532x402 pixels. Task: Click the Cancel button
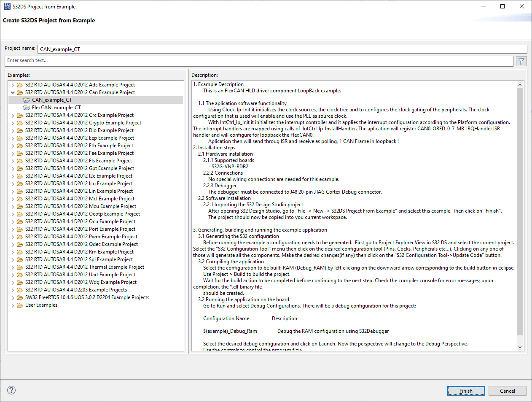[x=507, y=390]
